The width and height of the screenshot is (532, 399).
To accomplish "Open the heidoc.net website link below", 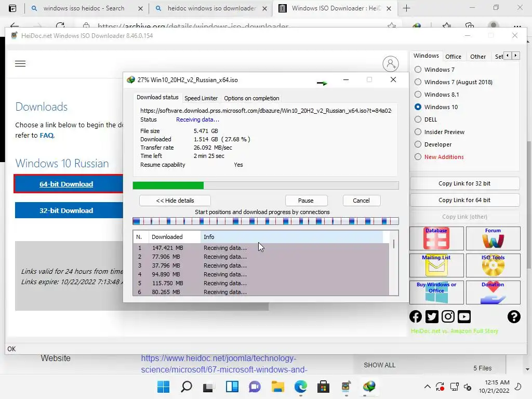I will (224, 364).
